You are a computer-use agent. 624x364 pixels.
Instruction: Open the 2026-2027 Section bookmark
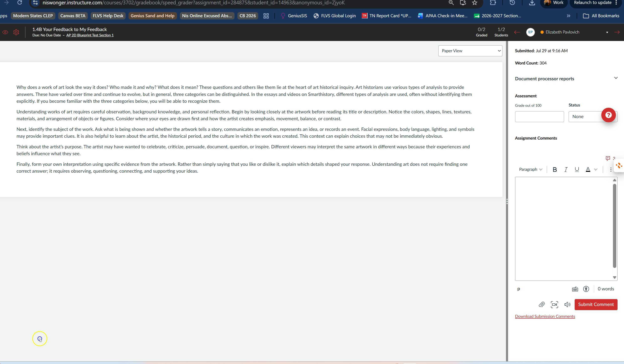(497, 16)
